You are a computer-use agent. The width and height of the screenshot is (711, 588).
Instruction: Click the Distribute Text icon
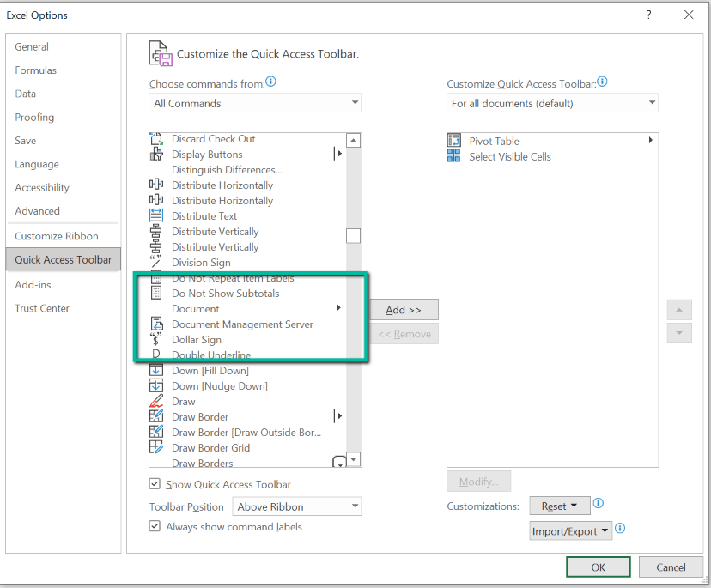(x=156, y=215)
